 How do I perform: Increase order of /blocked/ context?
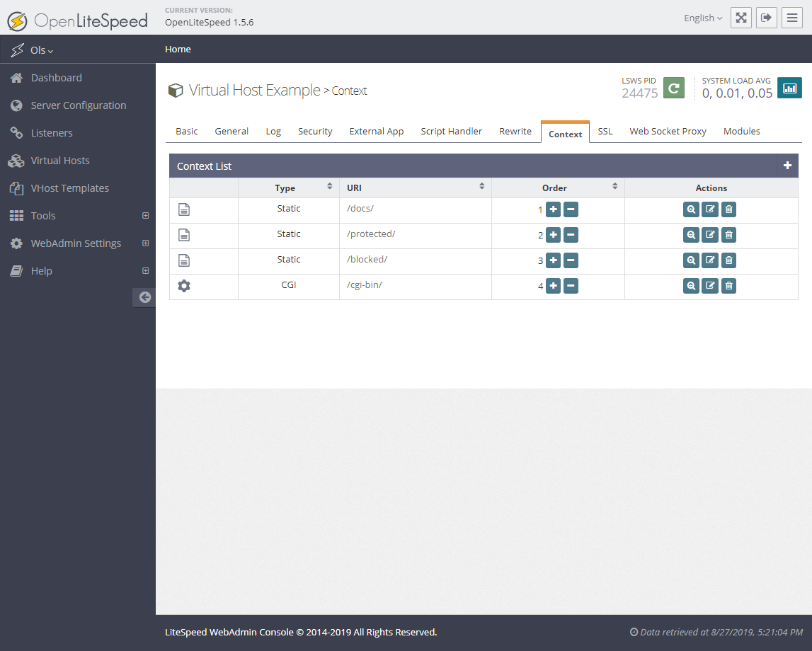click(553, 260)
